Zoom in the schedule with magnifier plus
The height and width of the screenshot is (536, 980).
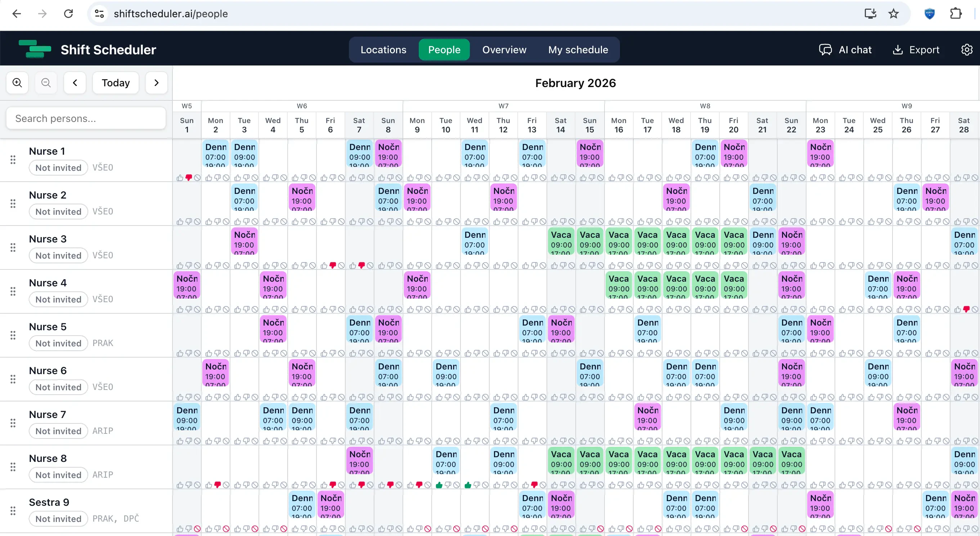point(17,82)
